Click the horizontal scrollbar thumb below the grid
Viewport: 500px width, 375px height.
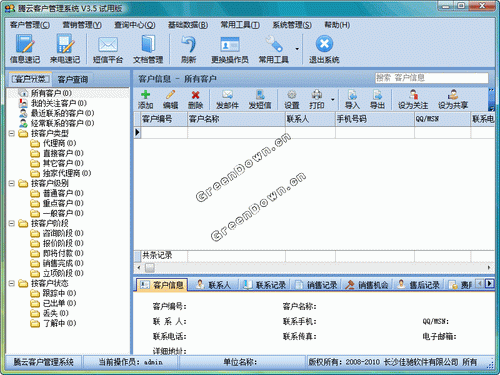click(x=150, y=268)
